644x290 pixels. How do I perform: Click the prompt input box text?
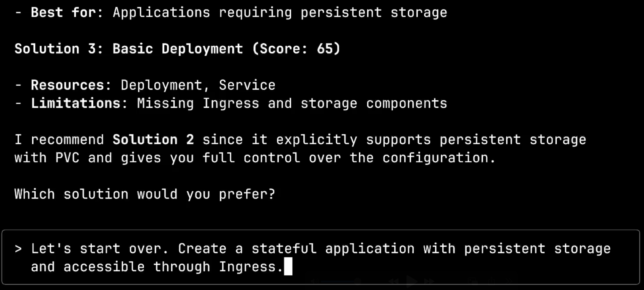pyautogui.click(x=321, y=257)
